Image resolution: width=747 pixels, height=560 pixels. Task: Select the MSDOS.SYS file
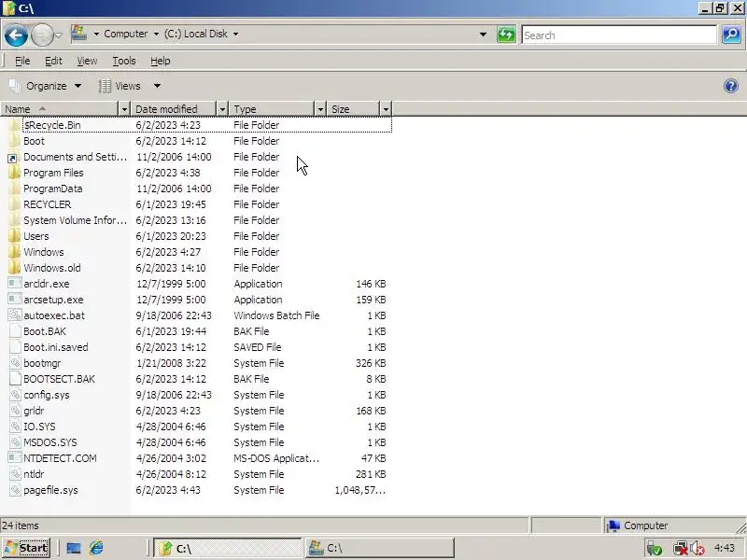coord(50,442)
